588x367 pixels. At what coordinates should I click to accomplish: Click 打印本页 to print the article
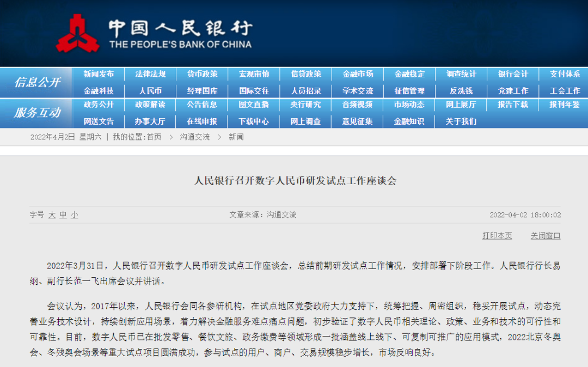coord(497,236)
